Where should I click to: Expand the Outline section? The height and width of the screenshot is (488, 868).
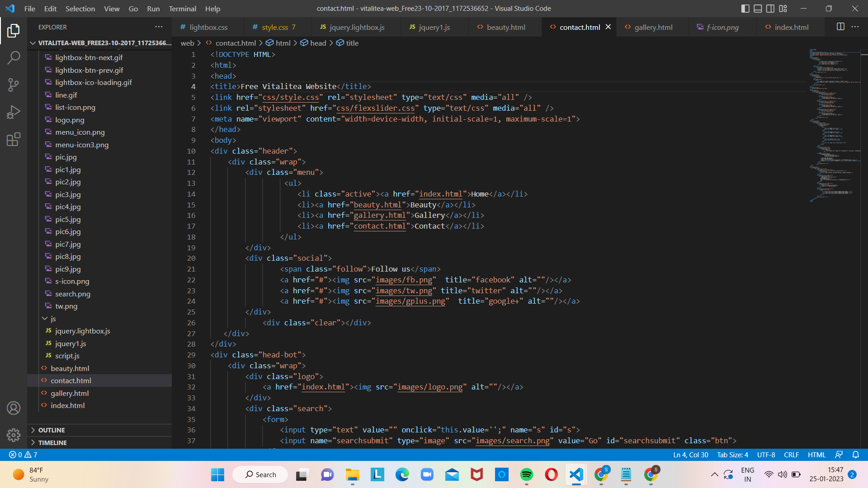click(x=51, y=430)
